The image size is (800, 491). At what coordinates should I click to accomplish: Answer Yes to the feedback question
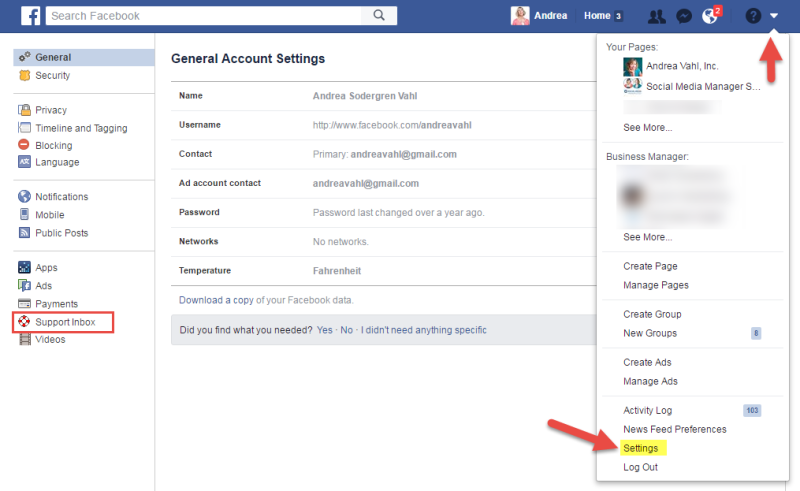(325, 330)
